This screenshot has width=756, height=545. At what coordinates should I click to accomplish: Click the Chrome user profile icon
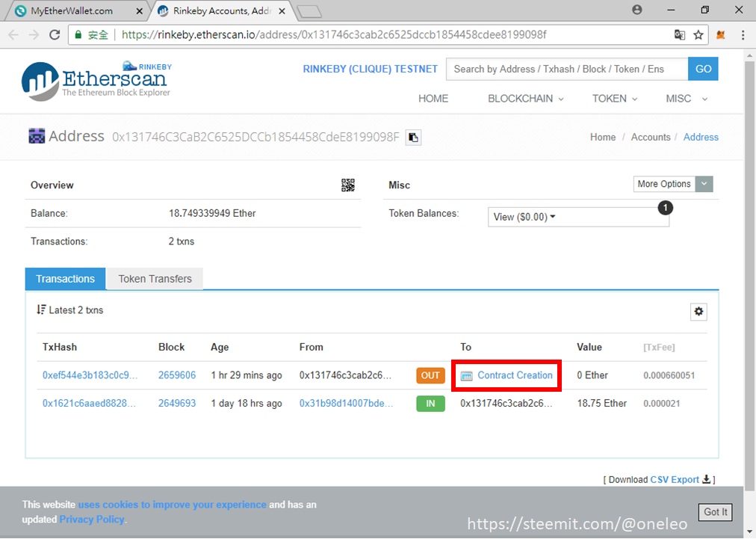click(x=637, y=10)
